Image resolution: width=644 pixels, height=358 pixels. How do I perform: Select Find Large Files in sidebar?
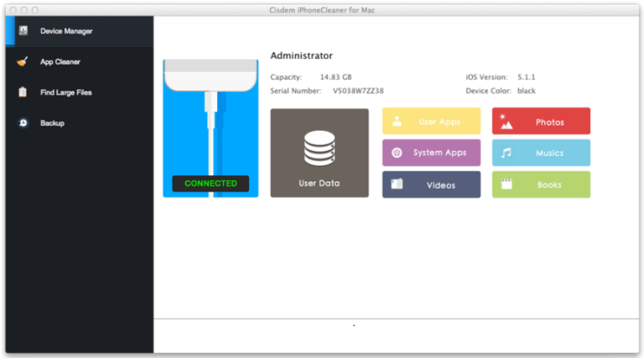(x=66, y=92)
